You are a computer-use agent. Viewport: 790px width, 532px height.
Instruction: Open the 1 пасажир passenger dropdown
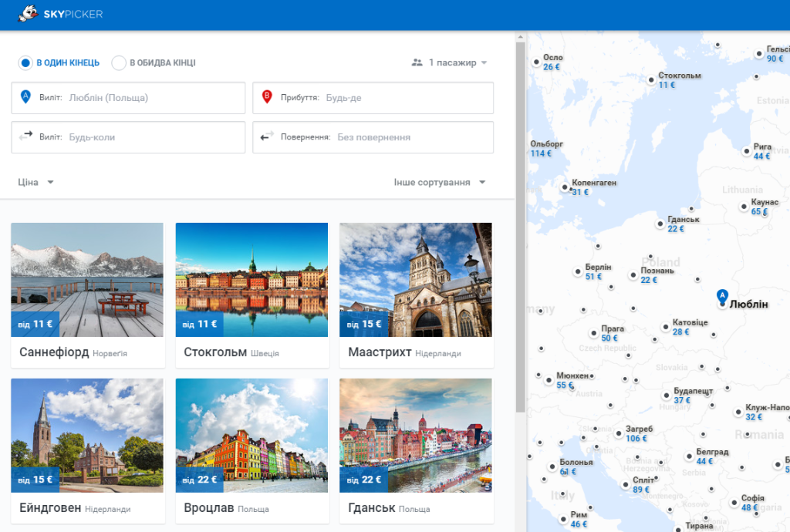450,62
